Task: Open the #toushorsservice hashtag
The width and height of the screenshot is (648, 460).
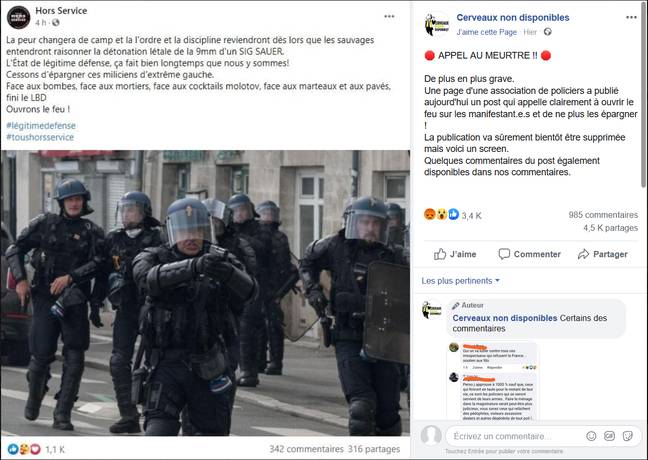Action: (x=40, y=137)
